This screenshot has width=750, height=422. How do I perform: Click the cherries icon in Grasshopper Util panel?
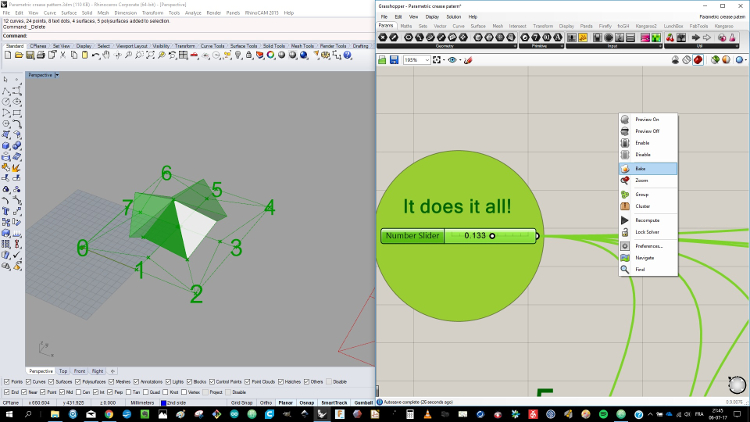pos(670,37)
